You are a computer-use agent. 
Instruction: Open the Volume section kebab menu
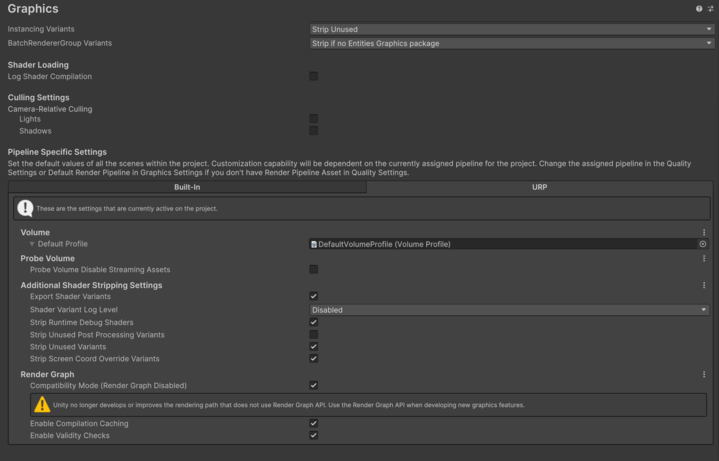point(704,232)
